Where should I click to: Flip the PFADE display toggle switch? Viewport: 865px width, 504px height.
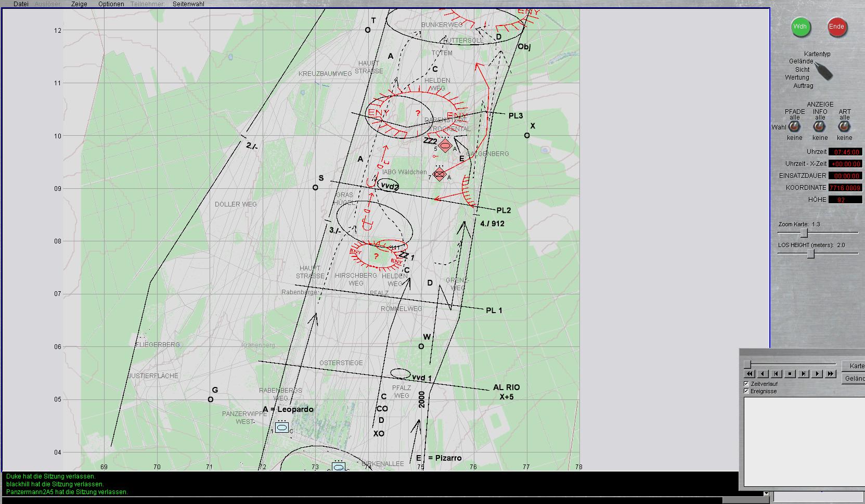coord(794,127)
